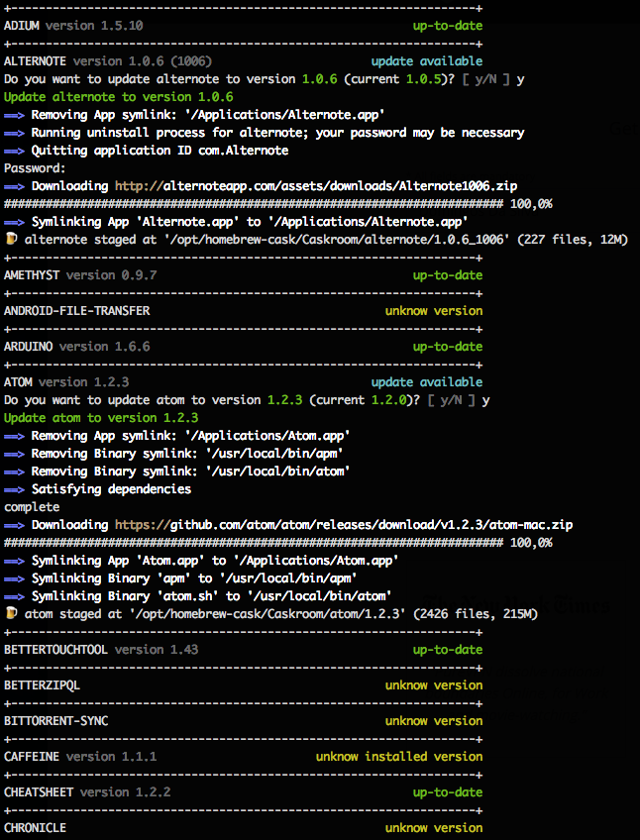The image size is (640, 840).
Task: Open the github.com atom-mac.zip URL
Action: point(344,525)
